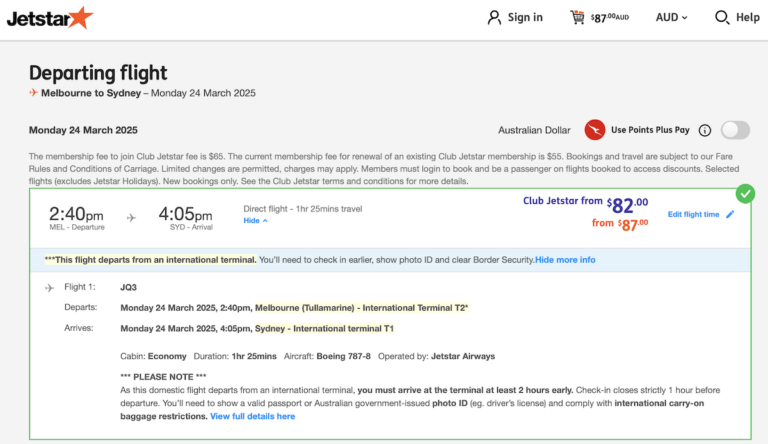768x444 pixels.
Task: Click the Qantas points red logo
Action: coord(595,130)
